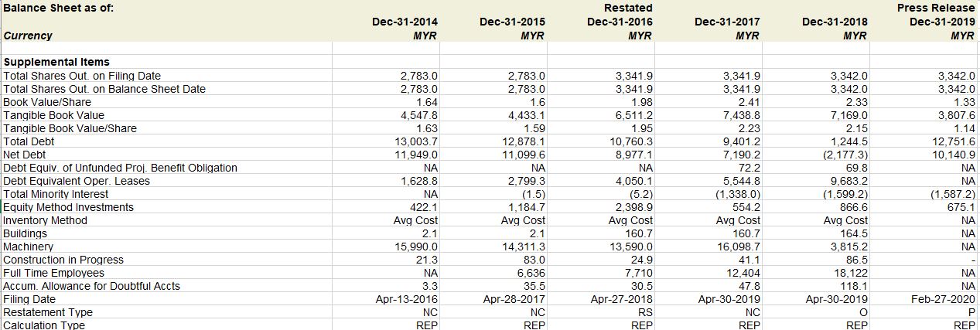Viewport: 980px width, 330px height.
Task: Select Full Time Employees value 18,122
Action: [x=852, y=273]
